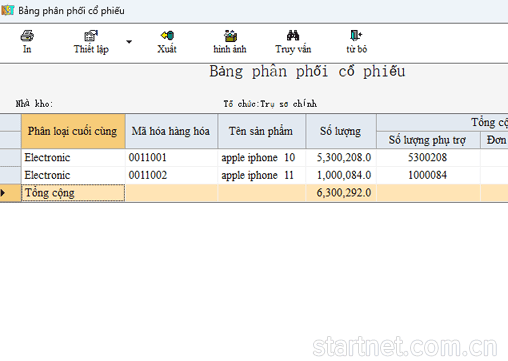This screenshot has height=361, width=508.
Task: Select the apple iphone 11 cell
Action: point(262,175)
